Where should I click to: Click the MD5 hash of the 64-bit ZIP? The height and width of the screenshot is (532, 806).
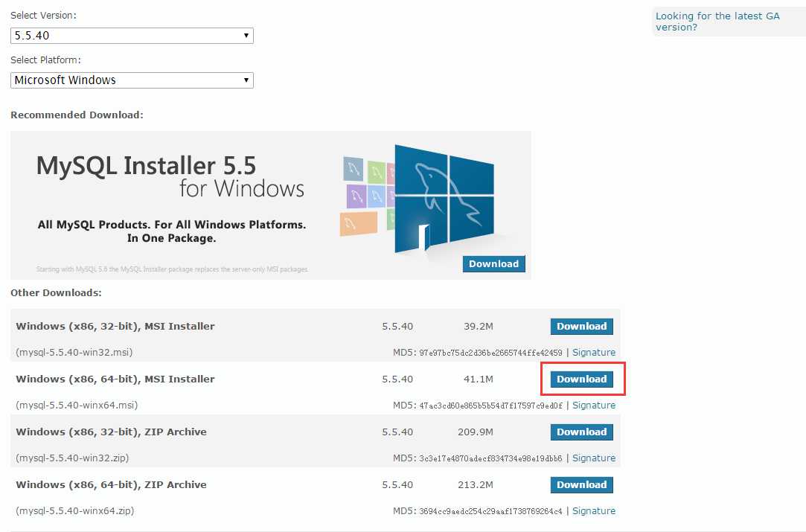[x=490, y=511]
